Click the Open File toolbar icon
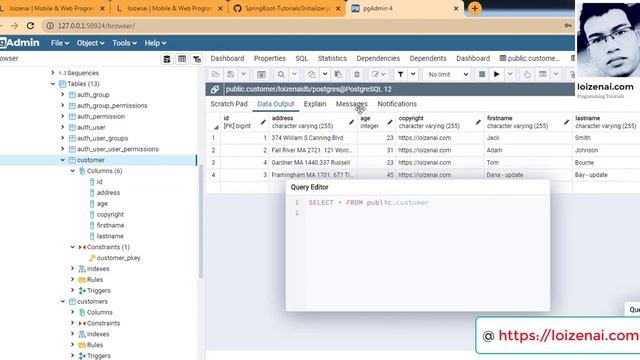The image size is (640, 360). [x=215, y=74]
